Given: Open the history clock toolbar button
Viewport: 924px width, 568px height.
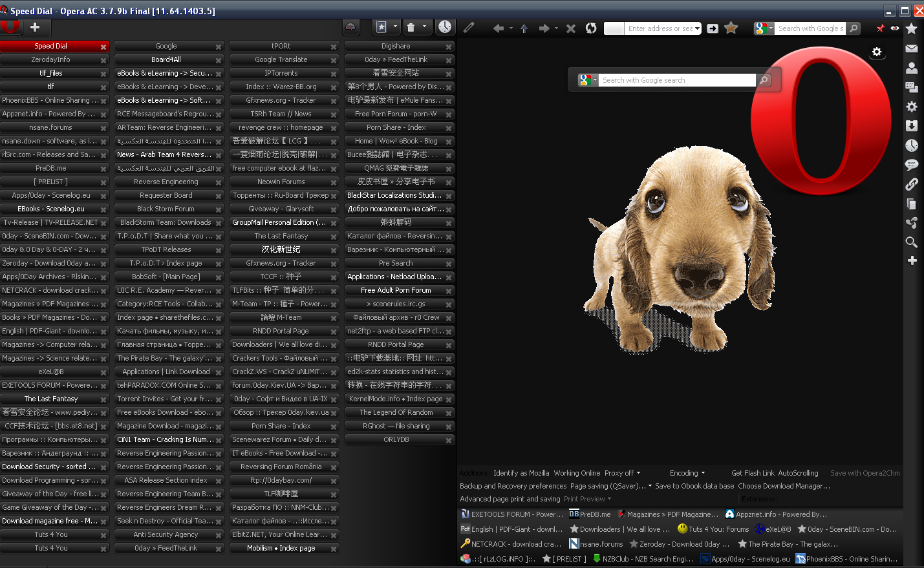Looking at the screenshot, I should 445,27.
